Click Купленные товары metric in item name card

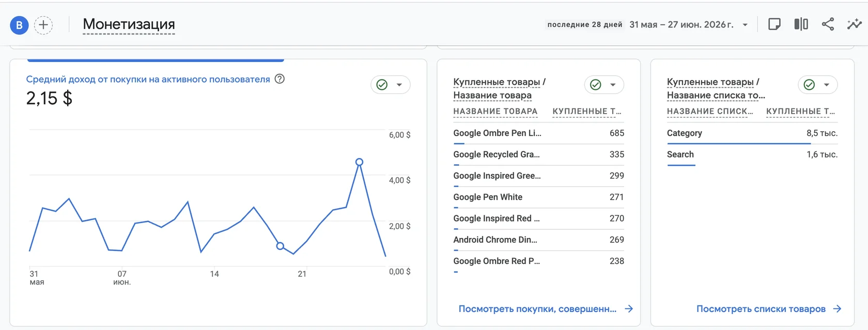point(497,82)
